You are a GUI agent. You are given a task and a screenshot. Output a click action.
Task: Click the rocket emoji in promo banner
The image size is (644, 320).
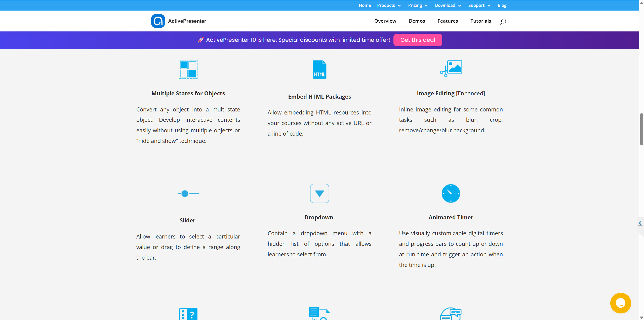(200, 40)
